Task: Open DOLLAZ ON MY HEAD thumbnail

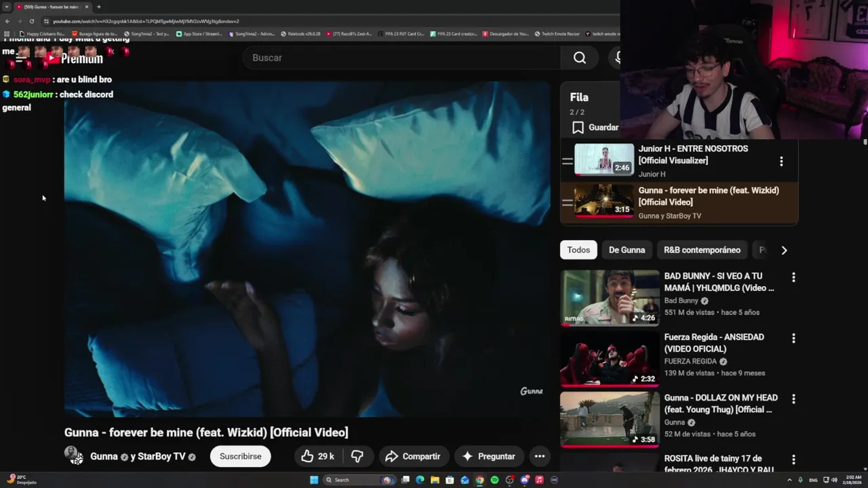Action: (x=610, y=420)
